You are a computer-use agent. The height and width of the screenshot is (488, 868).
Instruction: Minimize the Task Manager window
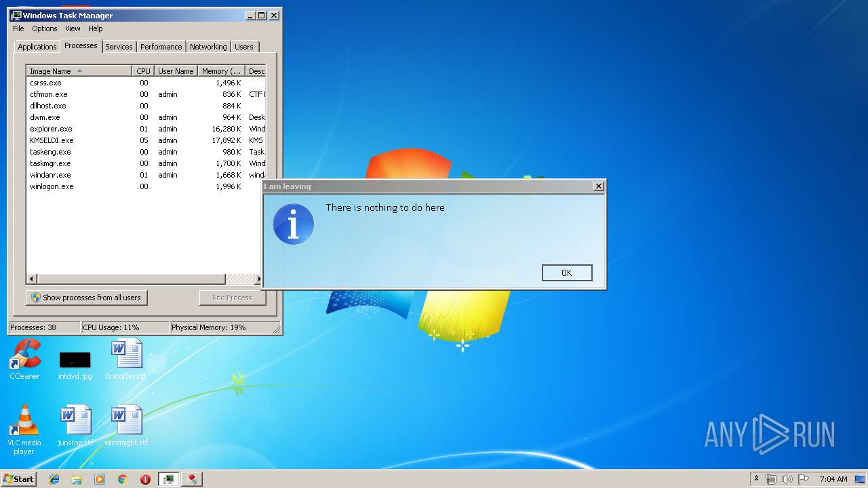(x=250, y=15)
